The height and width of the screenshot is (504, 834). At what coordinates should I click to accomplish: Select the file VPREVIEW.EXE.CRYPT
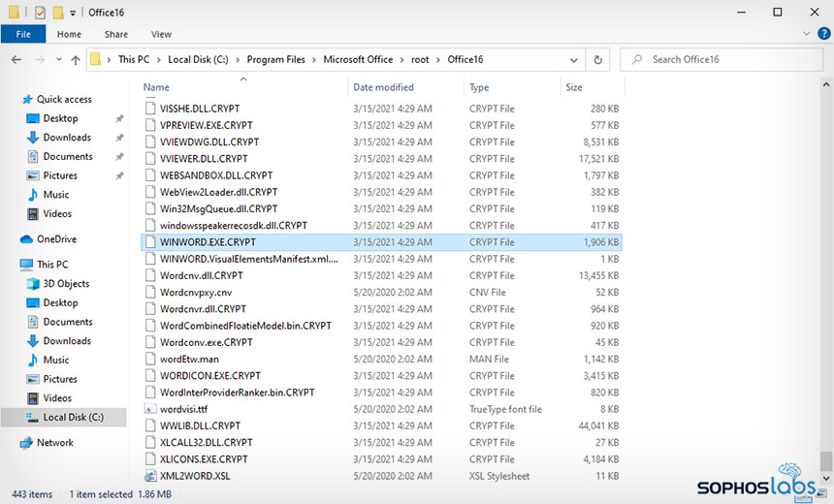207,125
